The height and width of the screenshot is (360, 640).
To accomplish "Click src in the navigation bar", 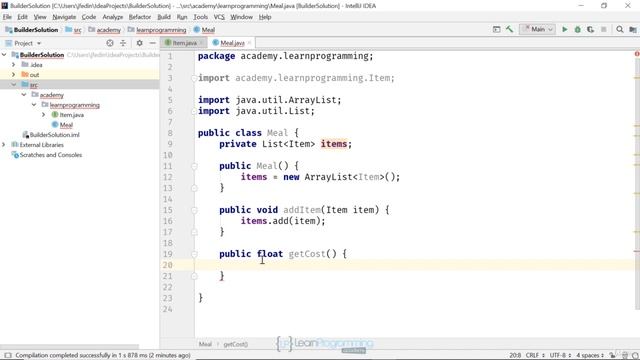I will [x=74, y=30].
